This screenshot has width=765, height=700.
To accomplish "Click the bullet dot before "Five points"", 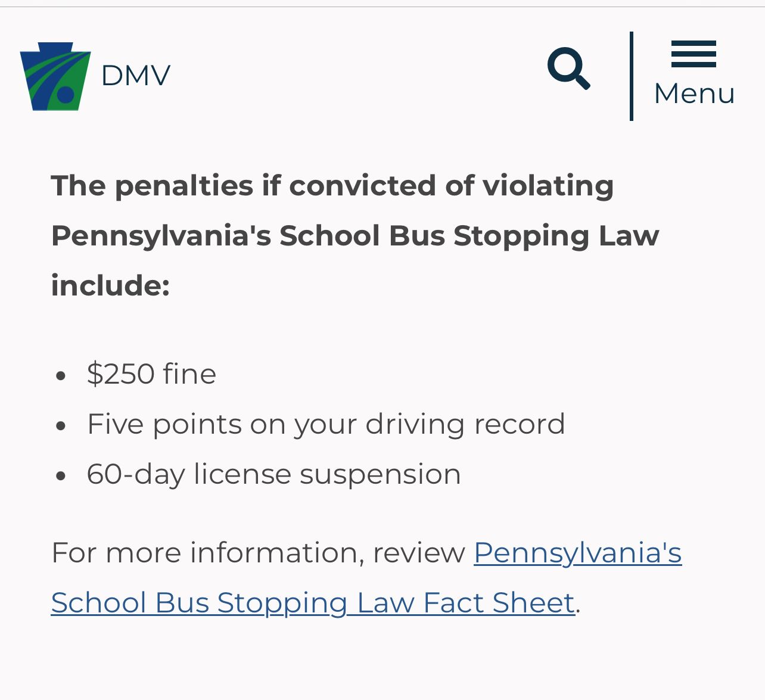I will (60, 426).
